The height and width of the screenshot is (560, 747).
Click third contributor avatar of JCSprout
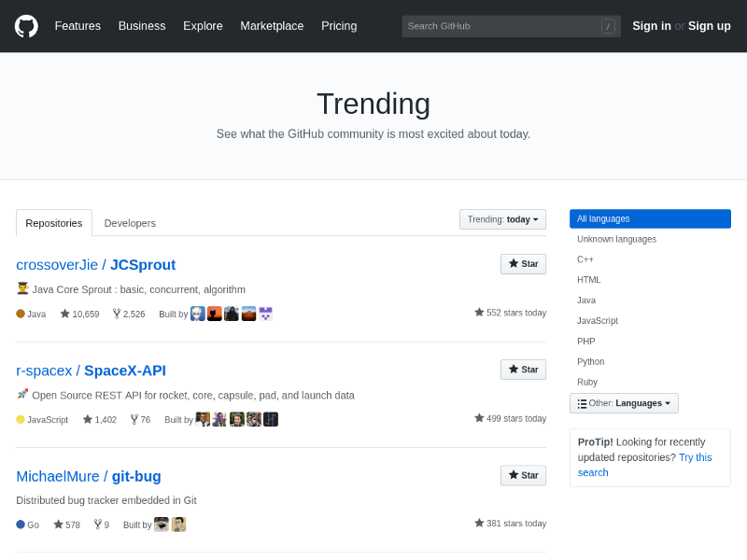[x=232, y=314]
